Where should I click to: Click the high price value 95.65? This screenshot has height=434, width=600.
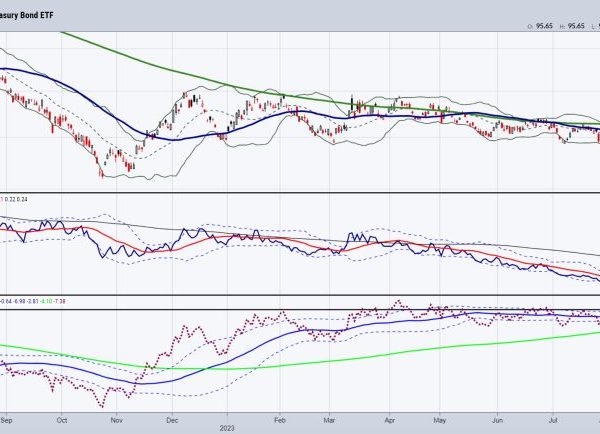pos(576,26)
